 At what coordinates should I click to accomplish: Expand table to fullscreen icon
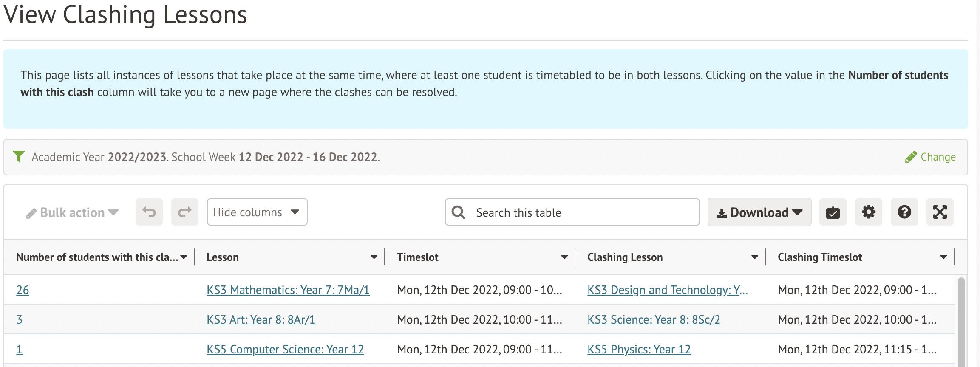pos(940,212)
